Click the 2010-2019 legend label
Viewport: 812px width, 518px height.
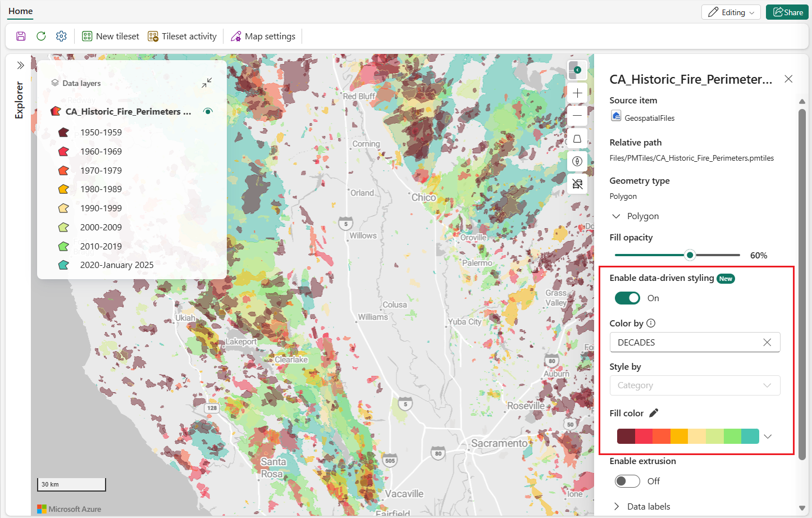click(x=101, y=246)
